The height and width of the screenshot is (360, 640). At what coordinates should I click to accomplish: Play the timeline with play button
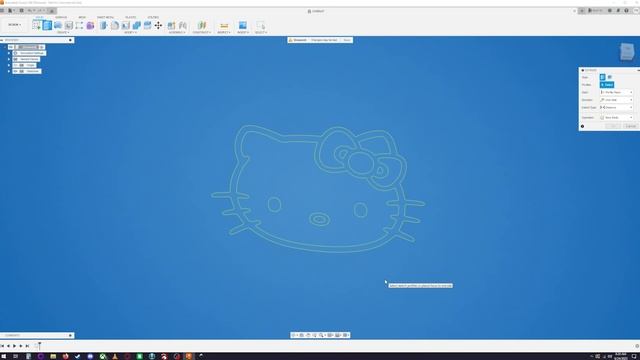pos(15,346)
